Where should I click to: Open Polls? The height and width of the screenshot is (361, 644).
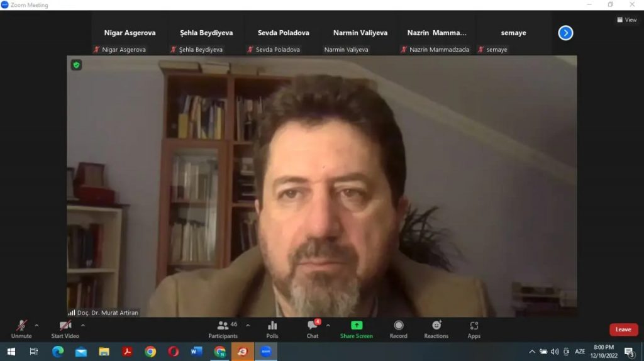tap(272, 330)
